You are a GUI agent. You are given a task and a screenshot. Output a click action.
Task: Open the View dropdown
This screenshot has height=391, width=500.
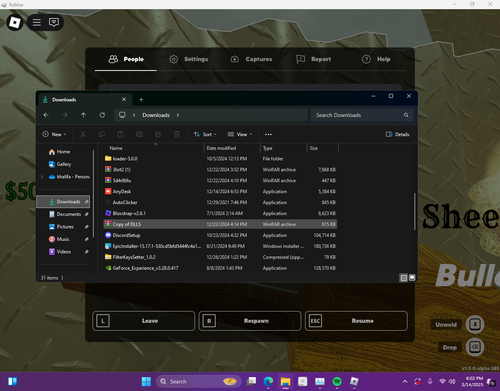[x=240, y=134]
